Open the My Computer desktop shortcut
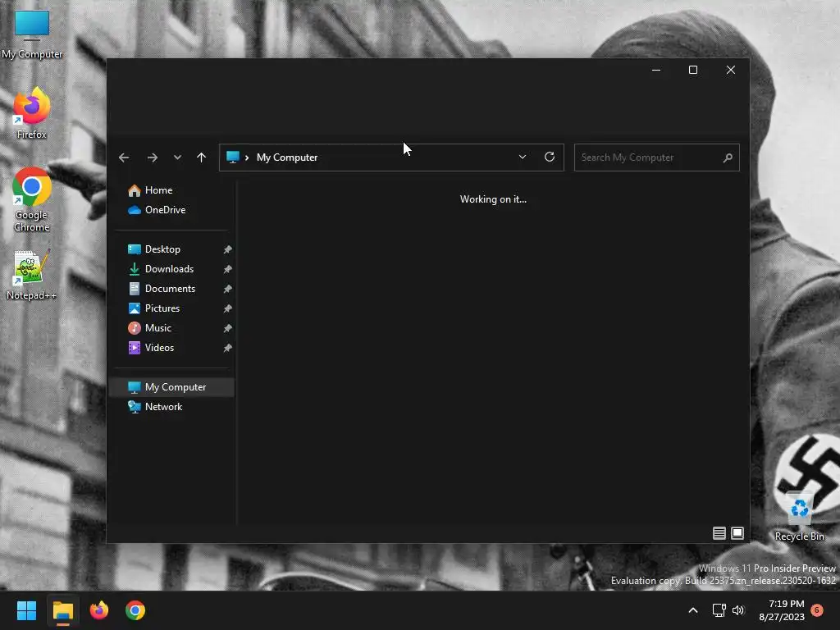 [x=32, y=34]
